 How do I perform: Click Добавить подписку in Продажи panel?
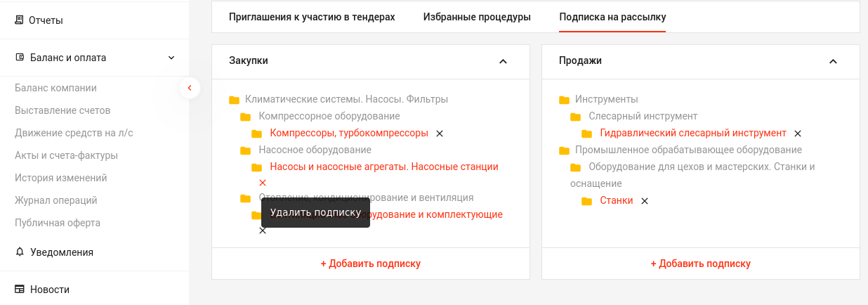[701, 264]
